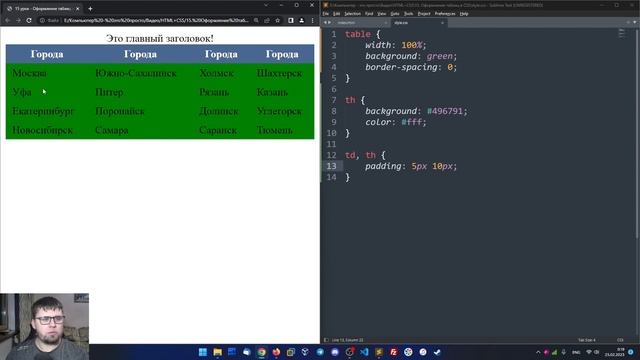Screen dimensions: 640x360
Task: Open Telegram from the taskbar
Action: 320,352
